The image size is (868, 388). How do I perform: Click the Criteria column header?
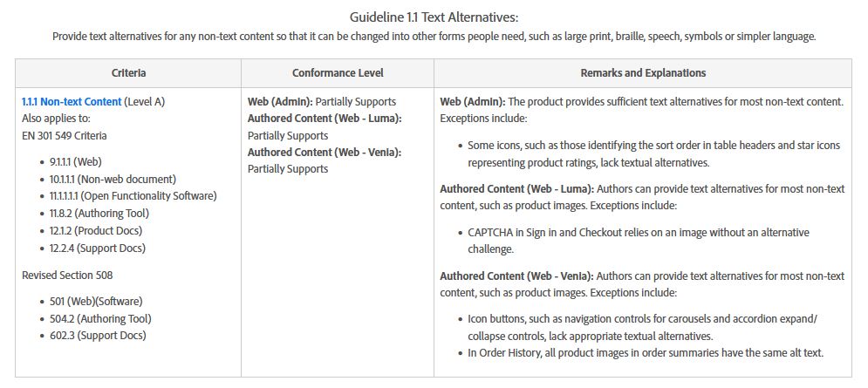click(x=128, y=73)
